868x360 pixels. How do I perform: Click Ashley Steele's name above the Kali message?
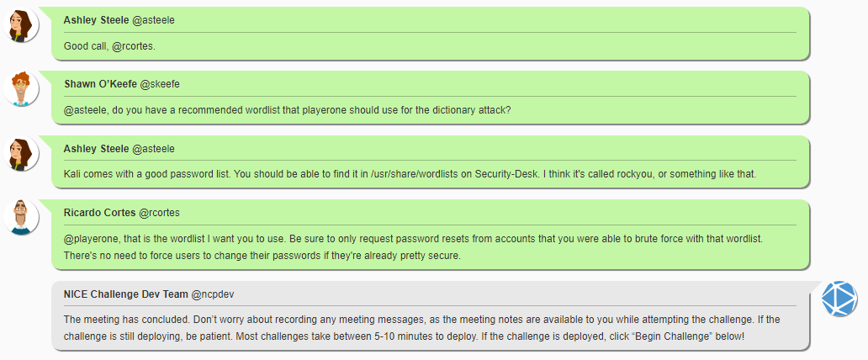(x=96, y=149)
